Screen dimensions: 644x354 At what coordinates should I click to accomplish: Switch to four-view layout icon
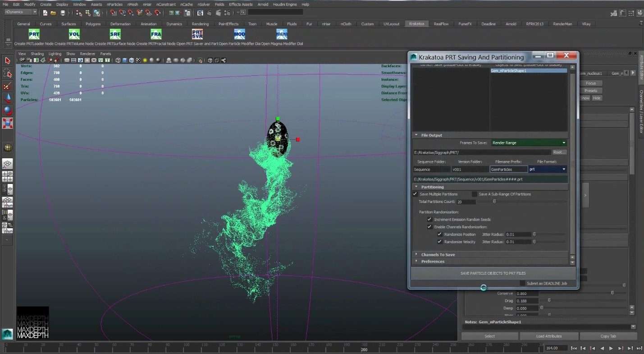pyautogui.click(x=8, y=176)
